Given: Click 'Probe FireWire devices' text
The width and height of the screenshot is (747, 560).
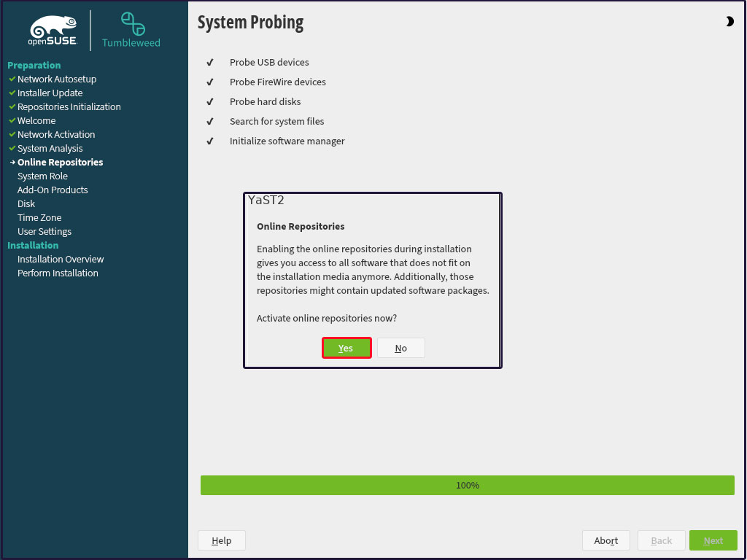Looking at the screenshot, I should (x=278, y=82).
